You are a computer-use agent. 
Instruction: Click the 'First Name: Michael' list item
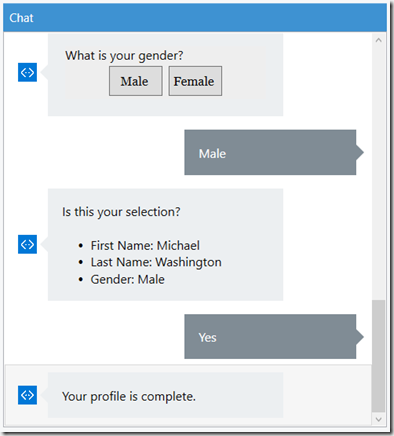pos(145,246)
